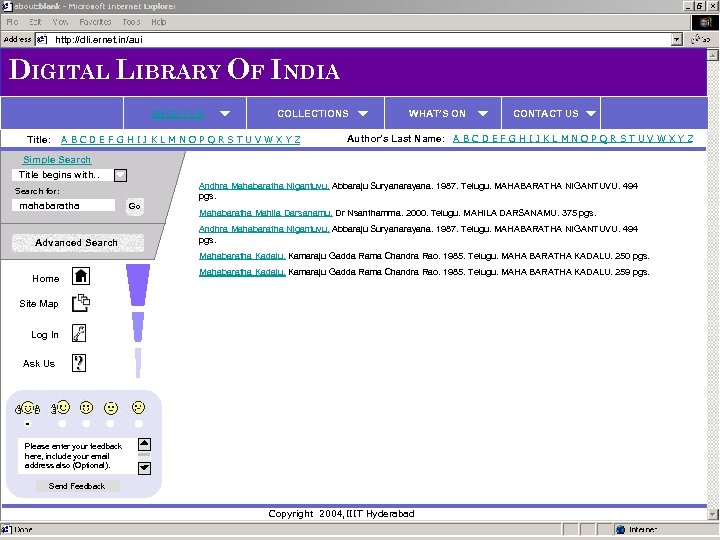
Task: Click the Site Map text link
Action: [39, 304]
